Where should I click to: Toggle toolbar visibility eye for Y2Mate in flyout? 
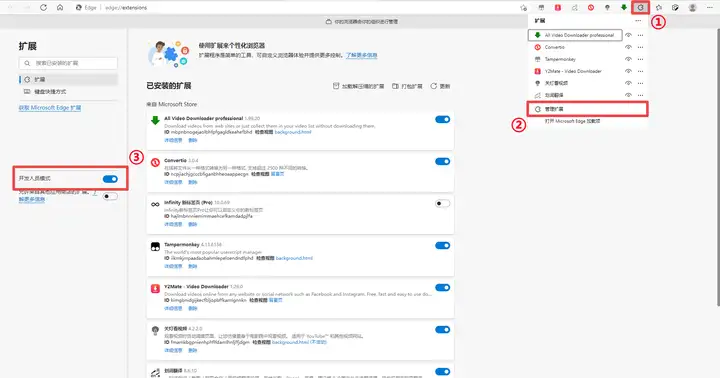click(x=628, y=71)
